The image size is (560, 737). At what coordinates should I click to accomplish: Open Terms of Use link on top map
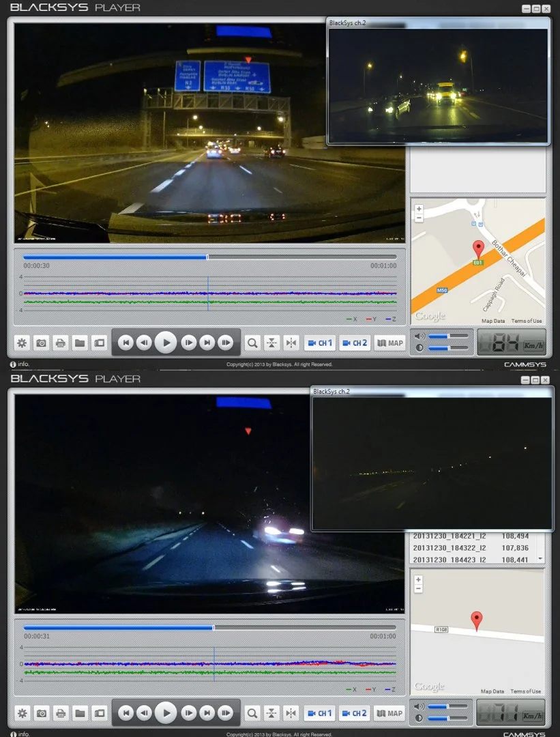pos(527,321)
